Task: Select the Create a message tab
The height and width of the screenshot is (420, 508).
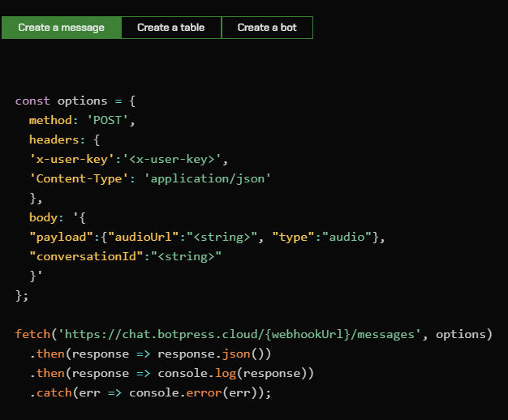Action: (x=62, y=28)
